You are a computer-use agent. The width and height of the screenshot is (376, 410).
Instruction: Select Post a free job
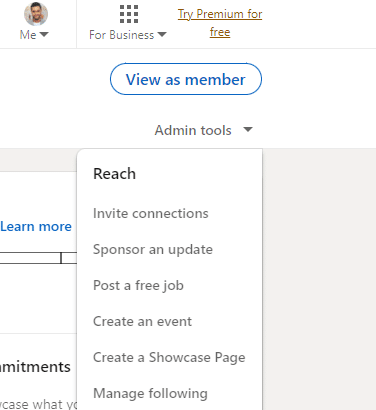tap(138, 285)
